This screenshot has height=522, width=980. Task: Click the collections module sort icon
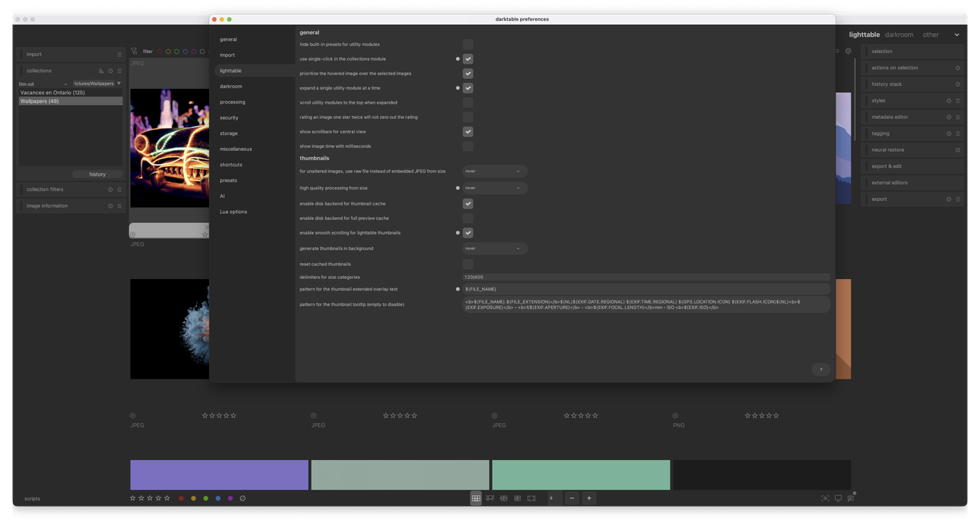101,71
